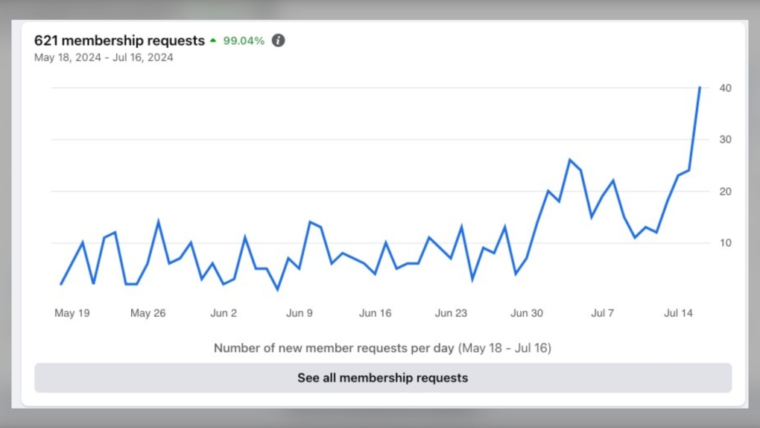The image size is (760, 428).
Task: Click the Jul 14 date marker
Action: [x=678, y=313]
